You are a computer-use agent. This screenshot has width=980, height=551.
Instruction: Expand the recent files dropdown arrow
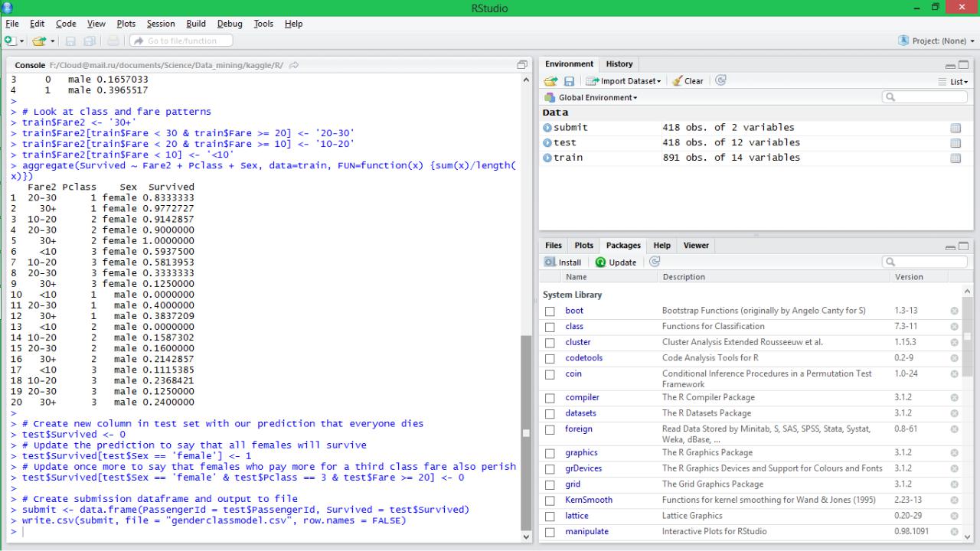(51, 41)
